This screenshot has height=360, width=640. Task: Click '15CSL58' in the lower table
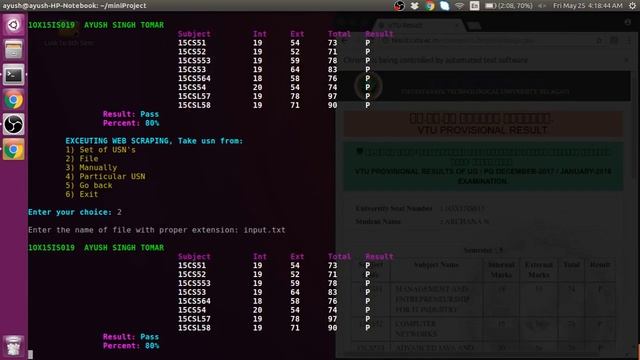[194, 328]
